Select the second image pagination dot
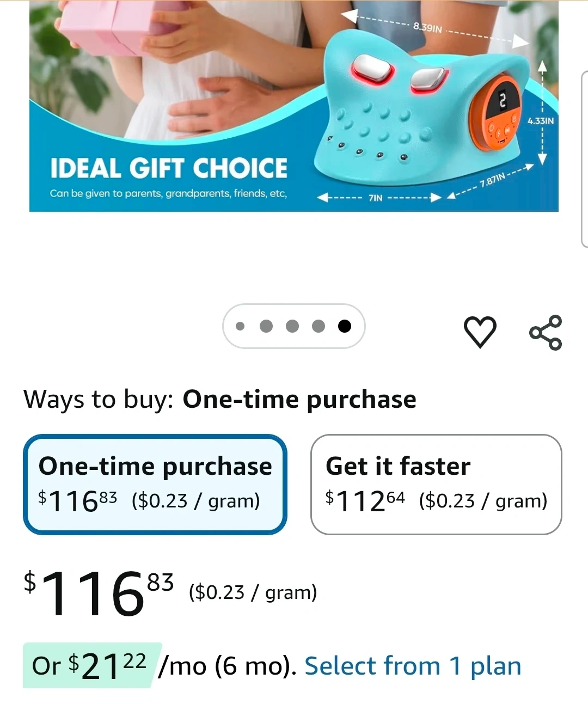Viewport: 588px width, 704px height. click(266, 326)
